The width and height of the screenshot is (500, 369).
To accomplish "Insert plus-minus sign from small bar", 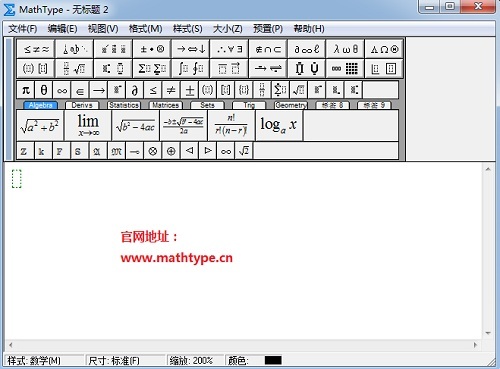I will click(x=189, y=90).
